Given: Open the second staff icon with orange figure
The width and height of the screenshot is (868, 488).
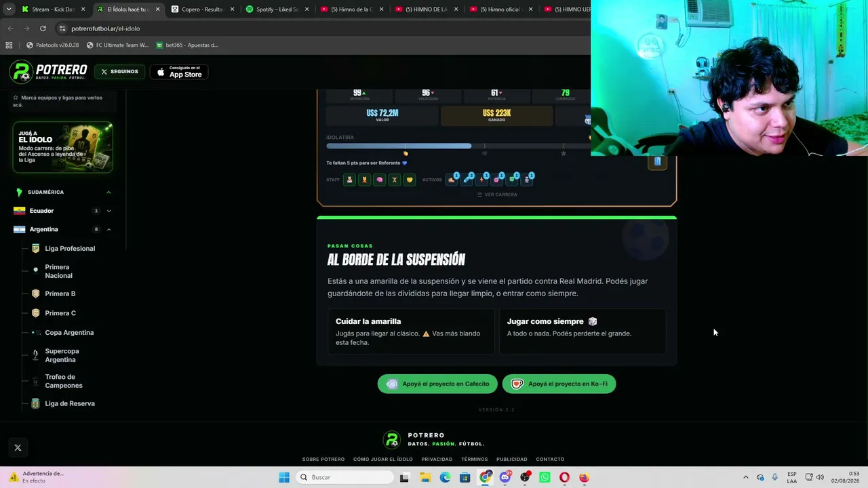Looking at the screenshot, I should pyautogui.click(x=365, y=180).
